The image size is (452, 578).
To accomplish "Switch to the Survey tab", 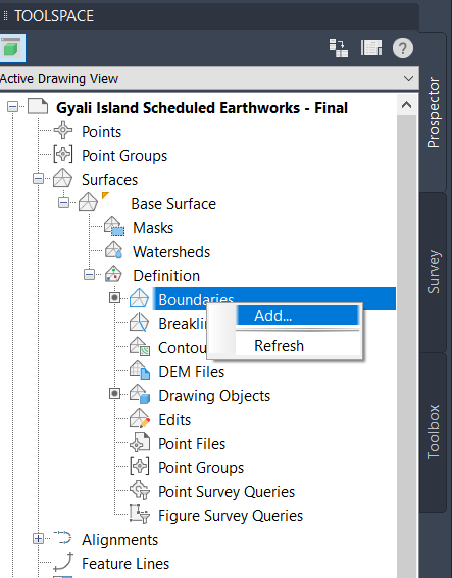I will click(x=434, y=272).
